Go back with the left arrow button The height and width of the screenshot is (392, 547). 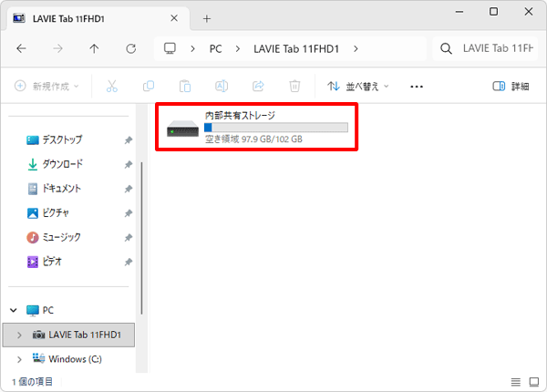click(x=21, y=48)
